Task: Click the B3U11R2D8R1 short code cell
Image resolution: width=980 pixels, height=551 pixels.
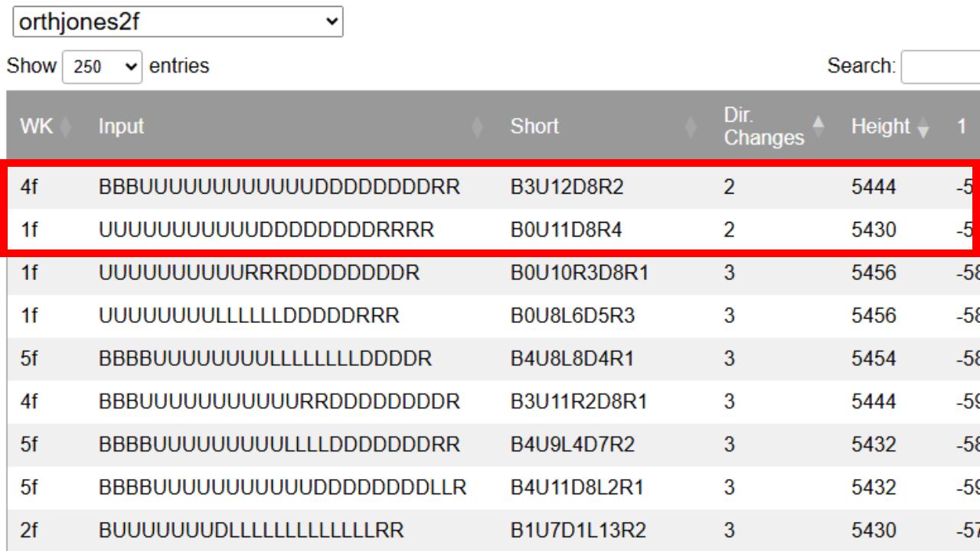Action: [580, 401]
